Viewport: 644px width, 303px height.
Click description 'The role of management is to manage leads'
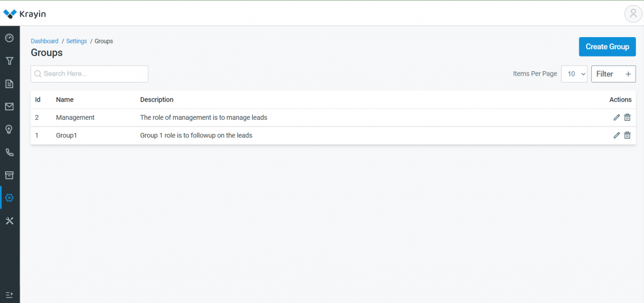pyautogui.click(x=204, y=118)
